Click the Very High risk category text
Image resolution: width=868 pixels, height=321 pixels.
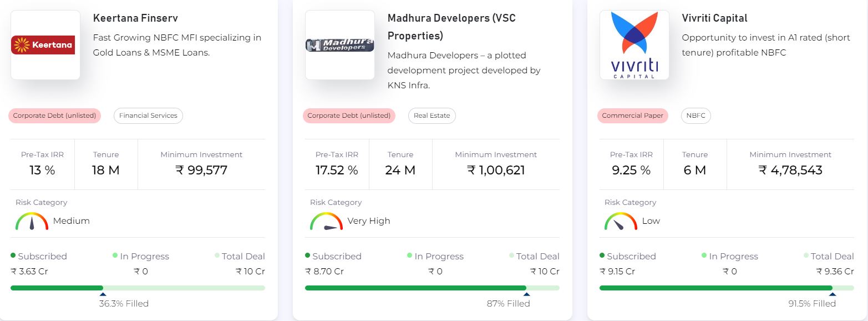click(369, 221)
